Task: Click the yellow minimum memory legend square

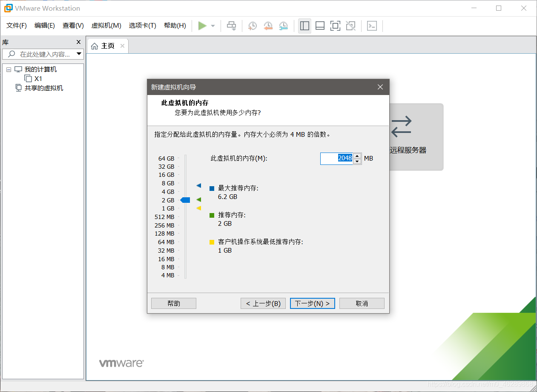Action: tap(212, 242)
